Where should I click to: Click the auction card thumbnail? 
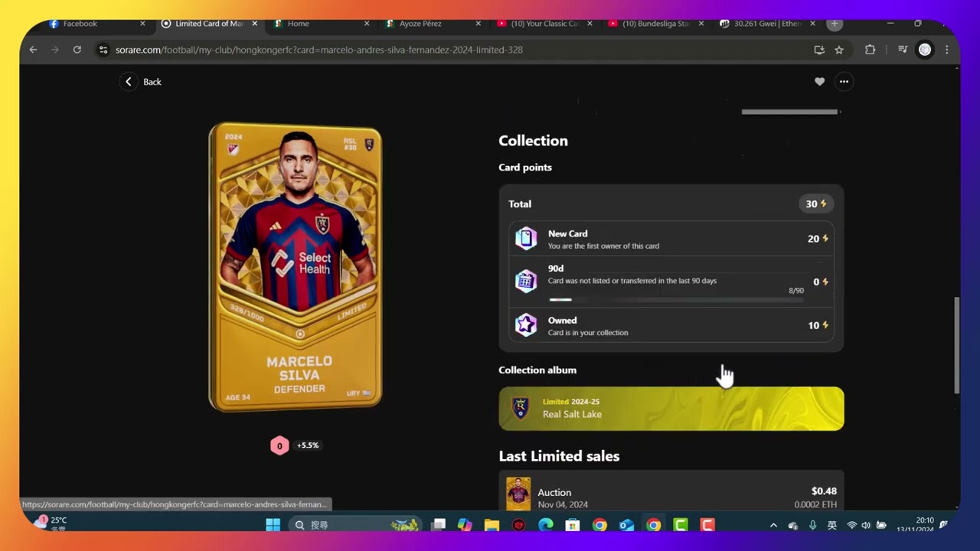coord(518,494)
